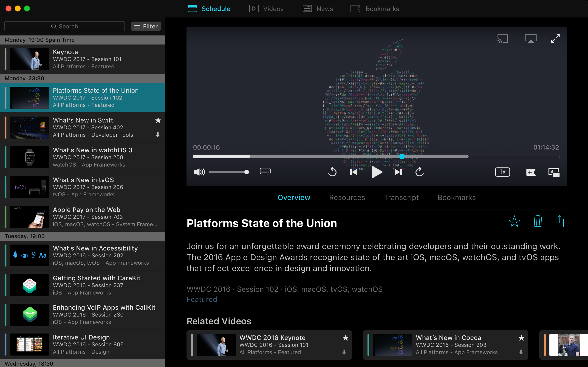Star Platforms State of the Union as favorite

[515, 221]
